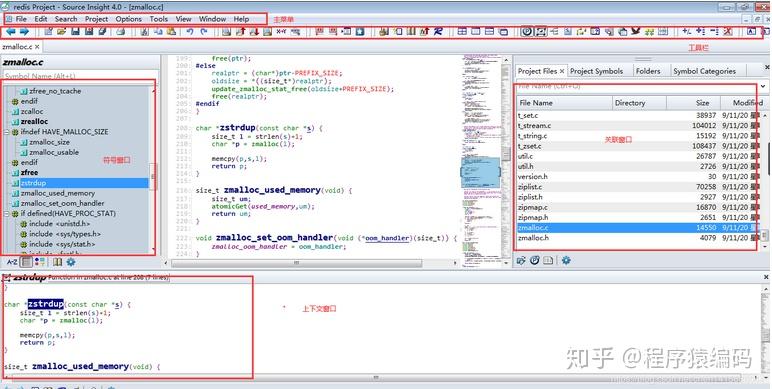Toggle the list view button in symbol window
772x389 pixels.
27,262
